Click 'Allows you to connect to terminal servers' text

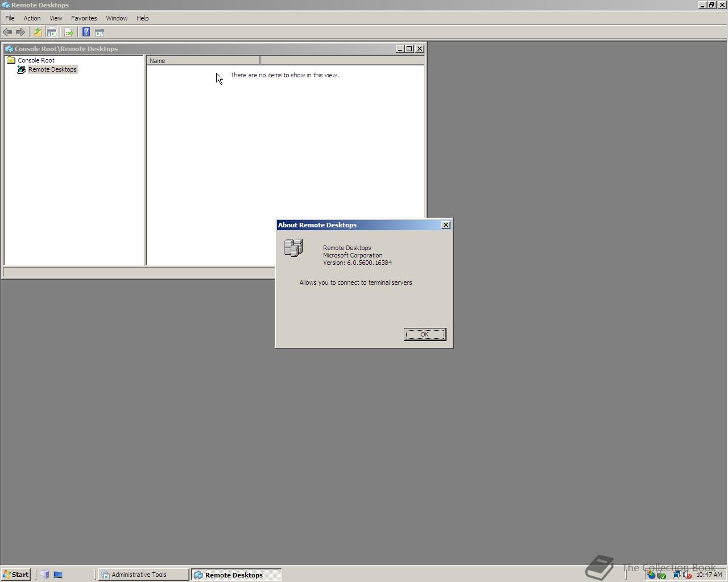click(x=355, y=282)
